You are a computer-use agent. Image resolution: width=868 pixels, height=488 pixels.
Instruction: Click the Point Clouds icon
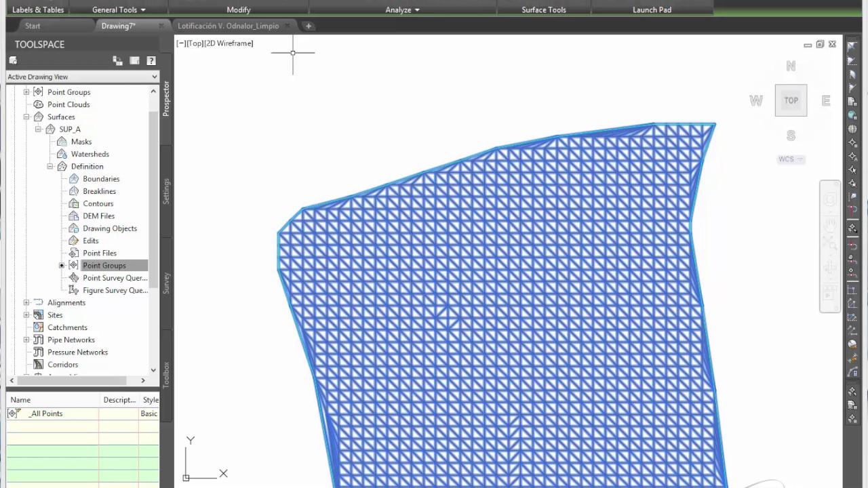(39, 104)
